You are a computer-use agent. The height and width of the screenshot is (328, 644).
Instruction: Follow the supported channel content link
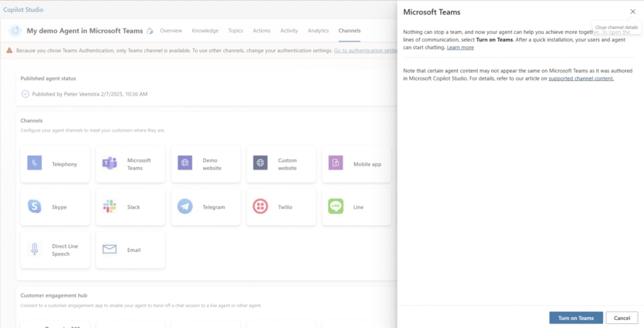click(x=580, y=79)
